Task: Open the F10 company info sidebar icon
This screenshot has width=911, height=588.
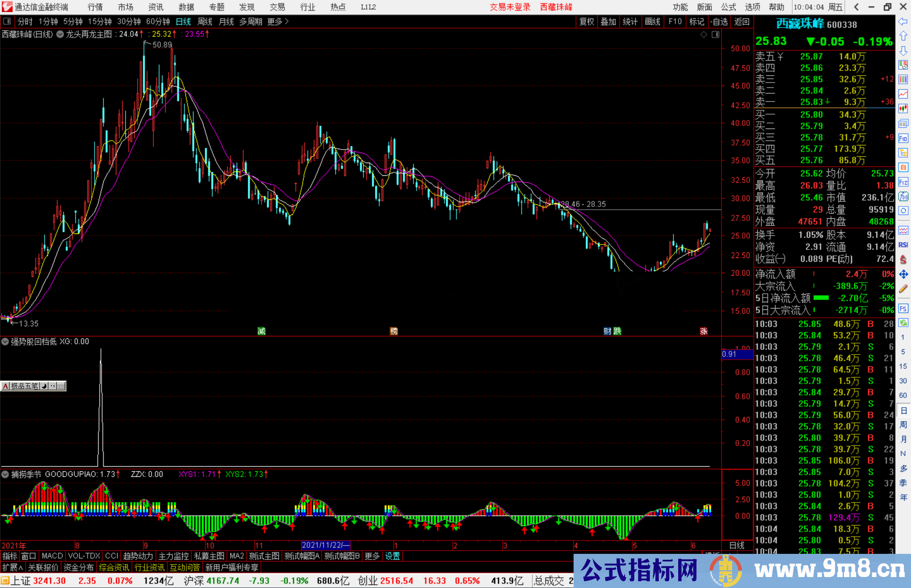Action: click(x=903, y=138)
